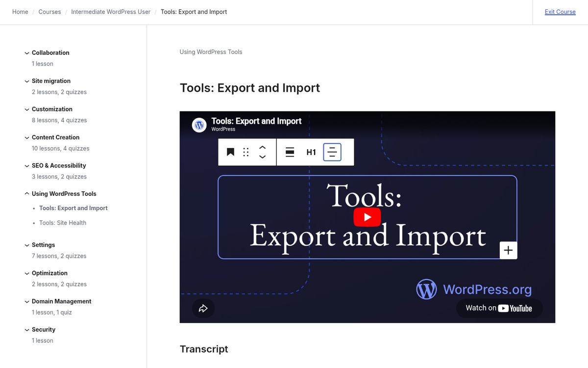The width and height of the screenshot is (588, 368).
Task: Click the Courses breadcrumb
Action: (49, 11)
